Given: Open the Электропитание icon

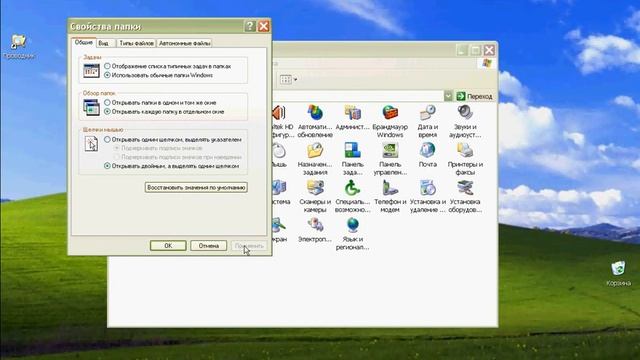Looking at the screenshot, I should point(315,230).
